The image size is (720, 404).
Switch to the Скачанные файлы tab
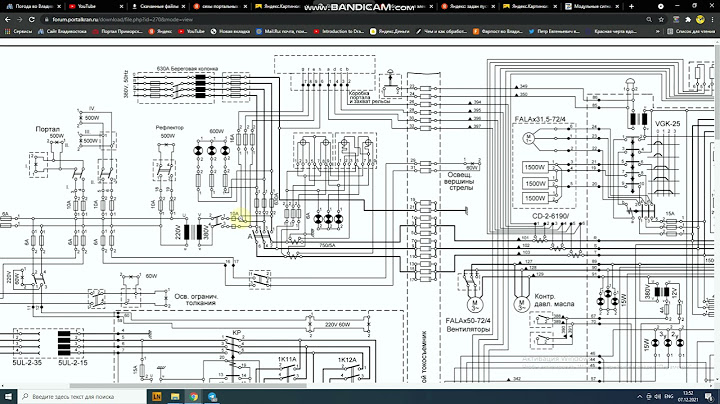[x=156, y=6]
